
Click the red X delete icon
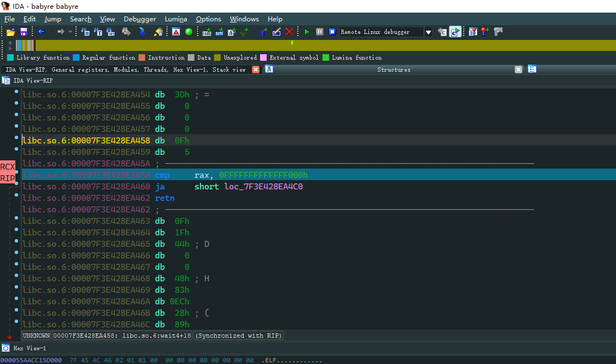pos(289,32)
